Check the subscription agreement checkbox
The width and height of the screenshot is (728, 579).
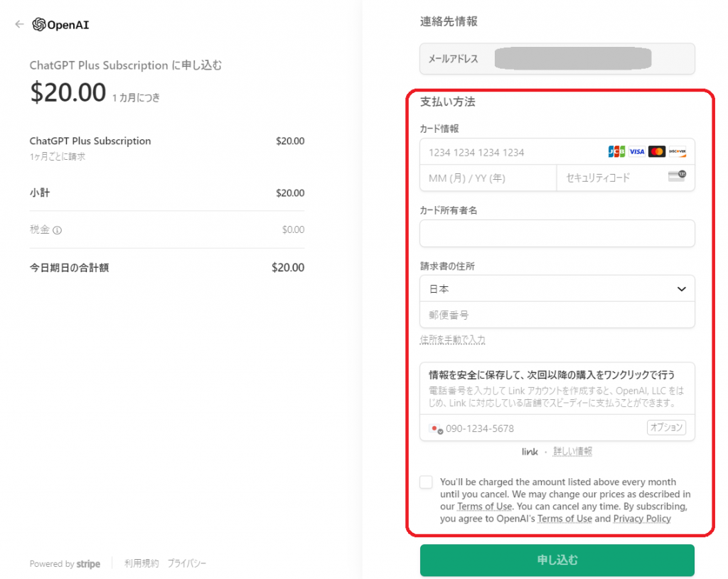[427, 482]
